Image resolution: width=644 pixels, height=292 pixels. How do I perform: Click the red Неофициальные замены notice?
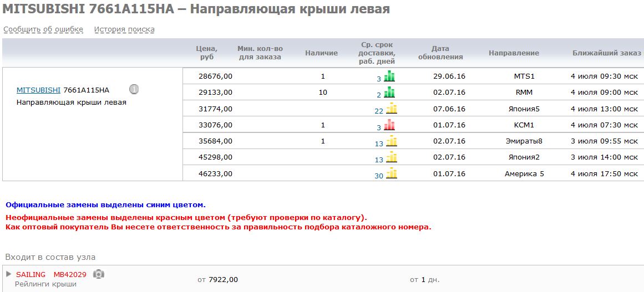(186, 217)
